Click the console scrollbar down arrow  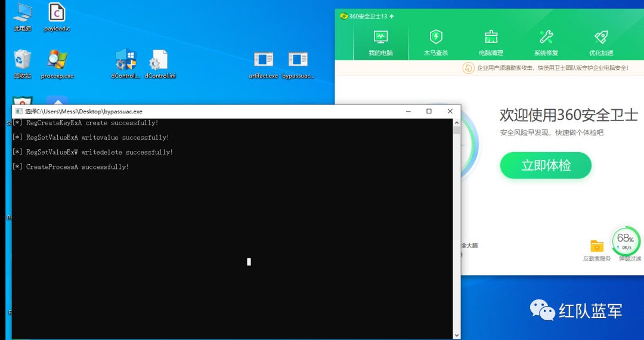point(456,335)
